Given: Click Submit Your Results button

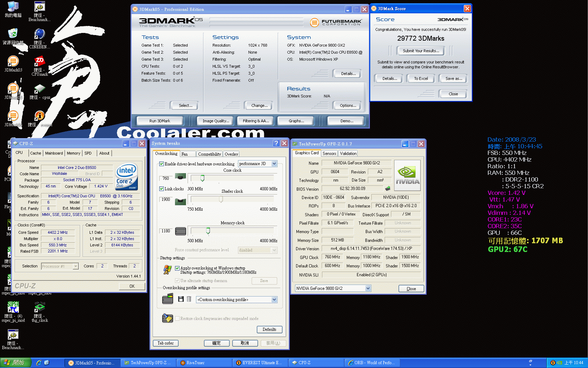Looking at the screenshot, I should tap(421, 51).
